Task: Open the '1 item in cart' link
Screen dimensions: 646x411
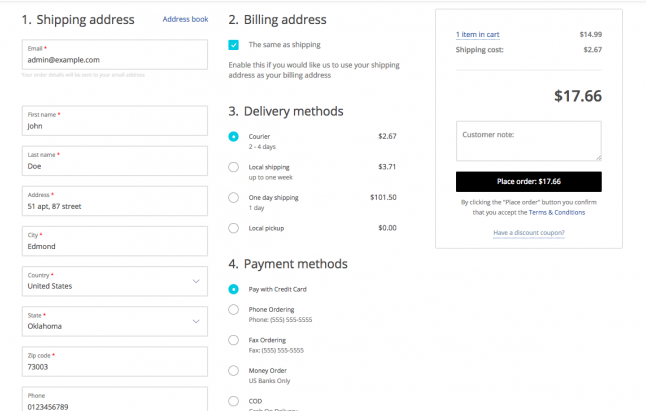Action: (x=477, y=35)
